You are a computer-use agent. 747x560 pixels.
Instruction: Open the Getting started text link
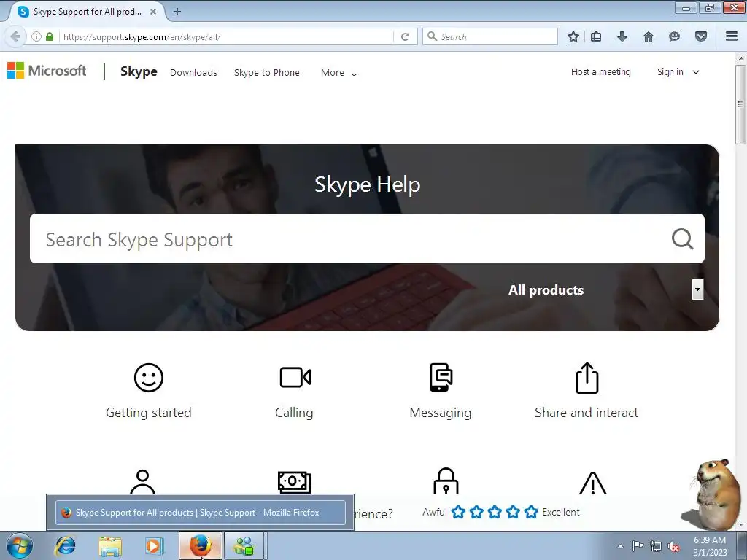(x=149, y=413)
